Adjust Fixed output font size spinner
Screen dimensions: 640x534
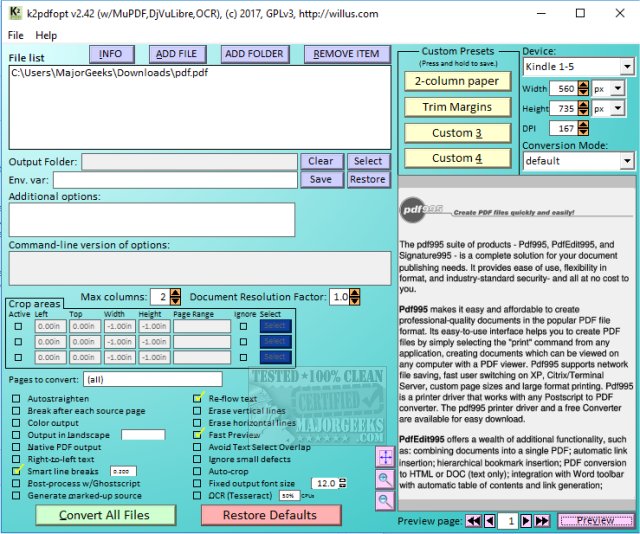pyautogui.click(x=343, y=483)
